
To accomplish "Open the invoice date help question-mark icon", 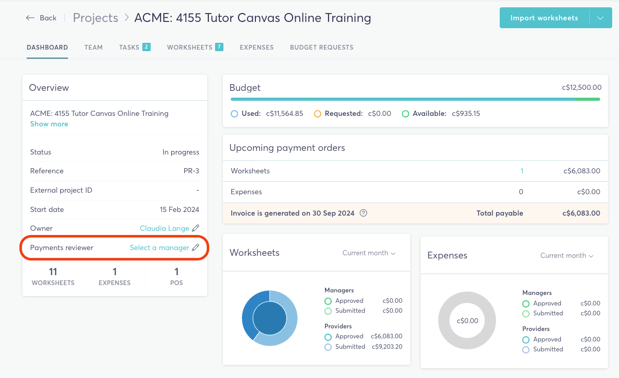I will 363,213.
